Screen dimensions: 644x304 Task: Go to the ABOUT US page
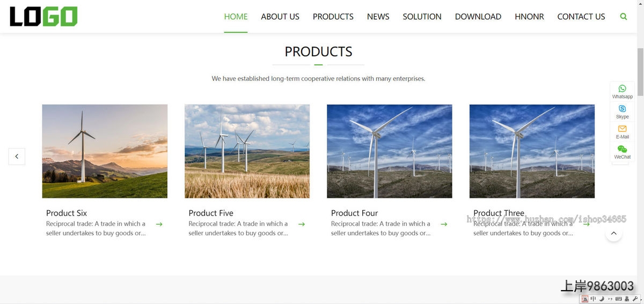[280, 17]
